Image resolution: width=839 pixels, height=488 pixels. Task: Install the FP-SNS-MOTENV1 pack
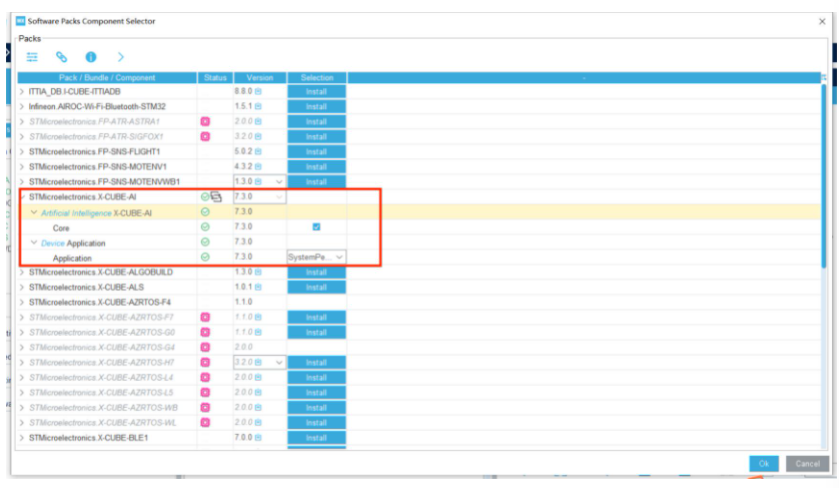click(x=316, y=166)
